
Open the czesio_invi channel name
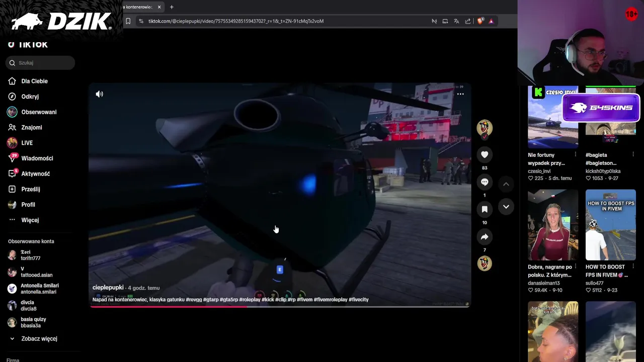point(539,171)
